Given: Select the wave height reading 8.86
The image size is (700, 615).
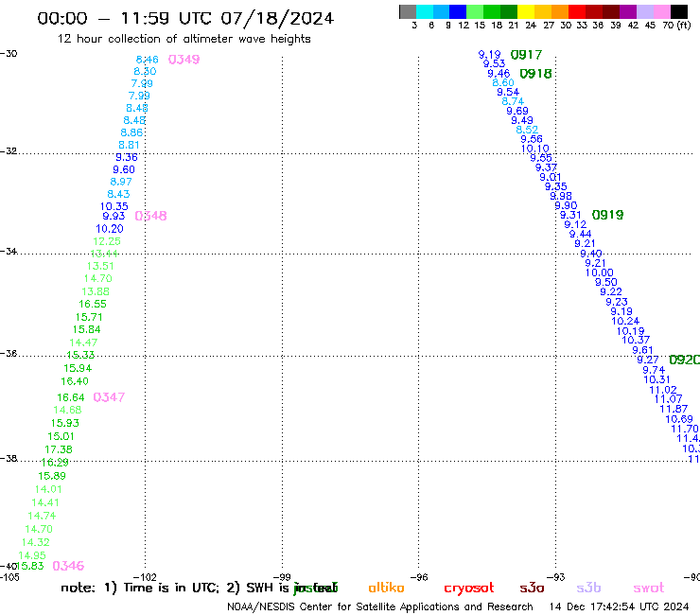Looking at the screenshot, I should pyautogui.click(x=131, y=132).
